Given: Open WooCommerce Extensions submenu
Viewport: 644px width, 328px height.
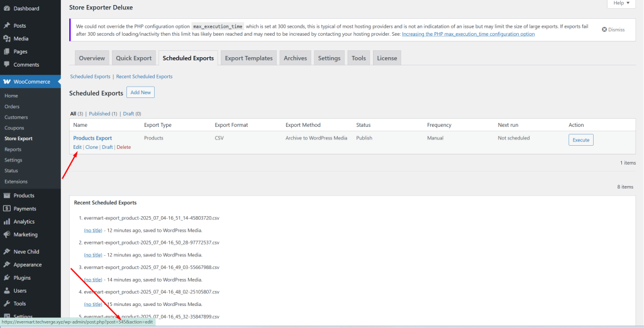Looking at the screenshot, I should [x=16, y=182].
